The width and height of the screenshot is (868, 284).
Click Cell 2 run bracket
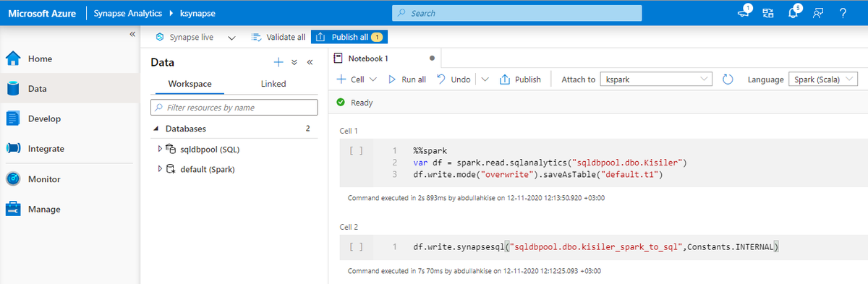click(355, 247)
